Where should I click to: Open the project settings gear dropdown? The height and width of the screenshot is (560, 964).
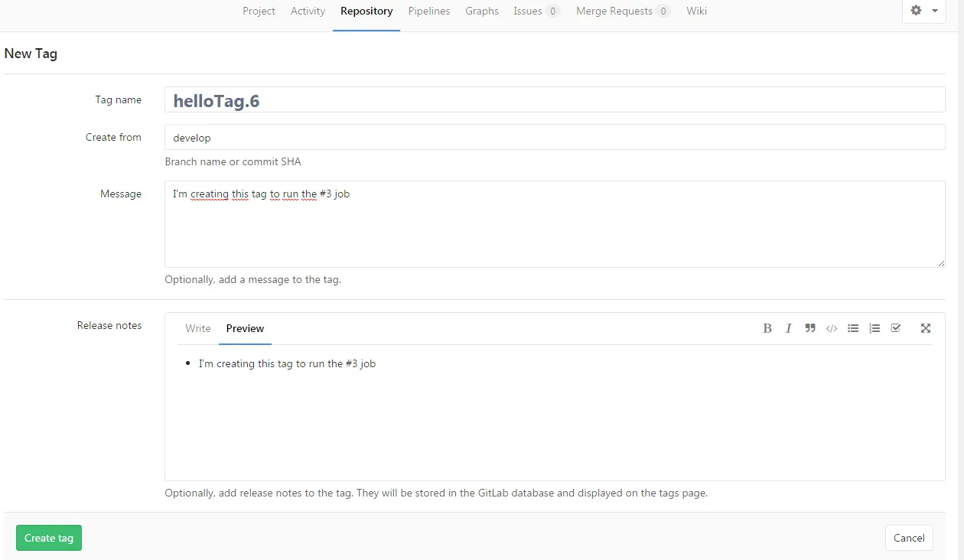point(924,11)
